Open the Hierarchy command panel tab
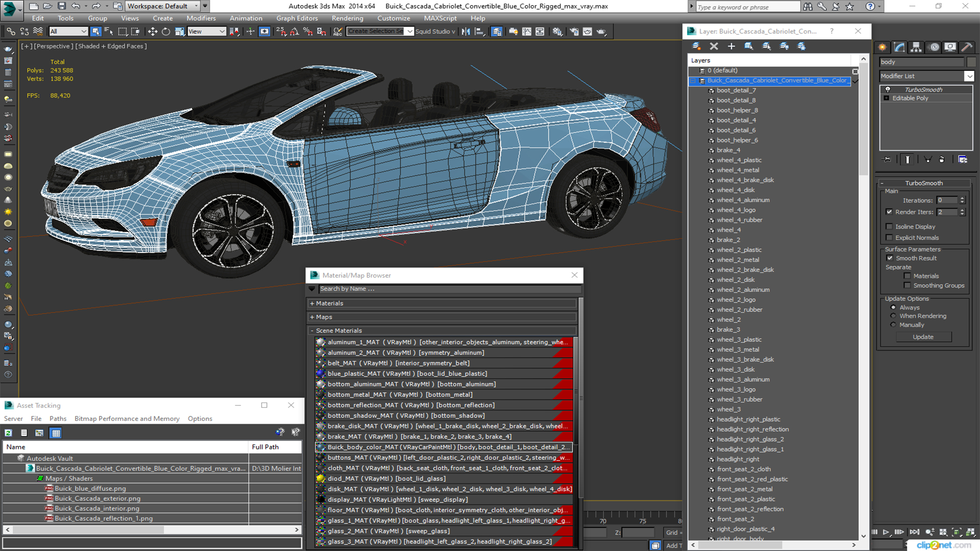This screenshot has height=551, width=980. (x=916, y=47)
